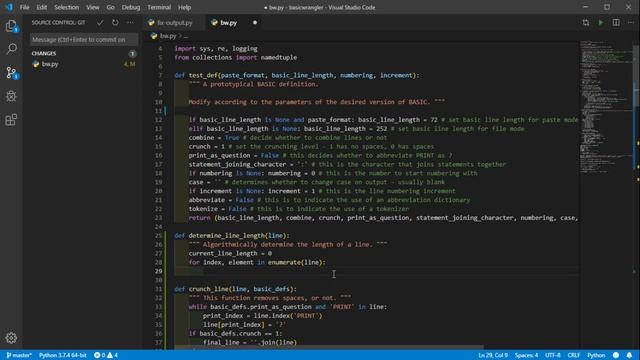Open the Manage gear icon
640x360 pixels.
pyautogui.click(x=11, y=338)
